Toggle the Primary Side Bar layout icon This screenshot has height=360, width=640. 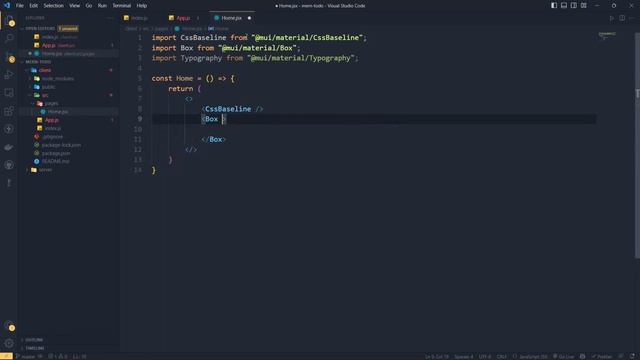554,6
